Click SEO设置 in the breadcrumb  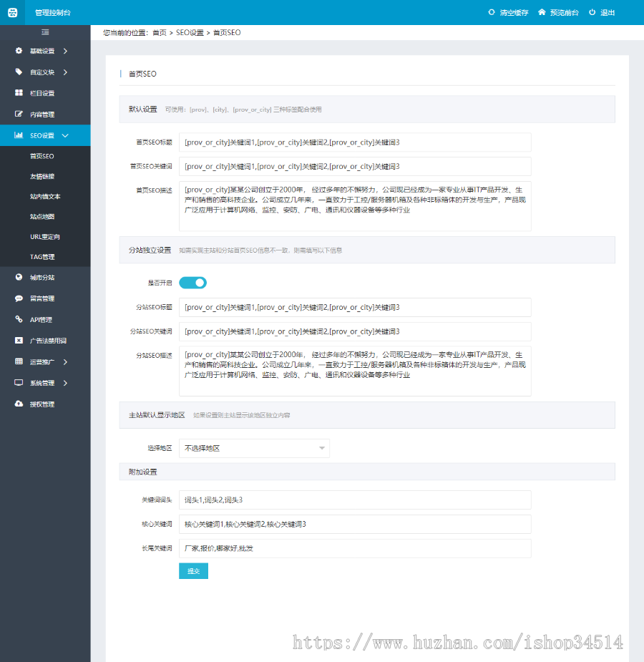click(190, 32)
